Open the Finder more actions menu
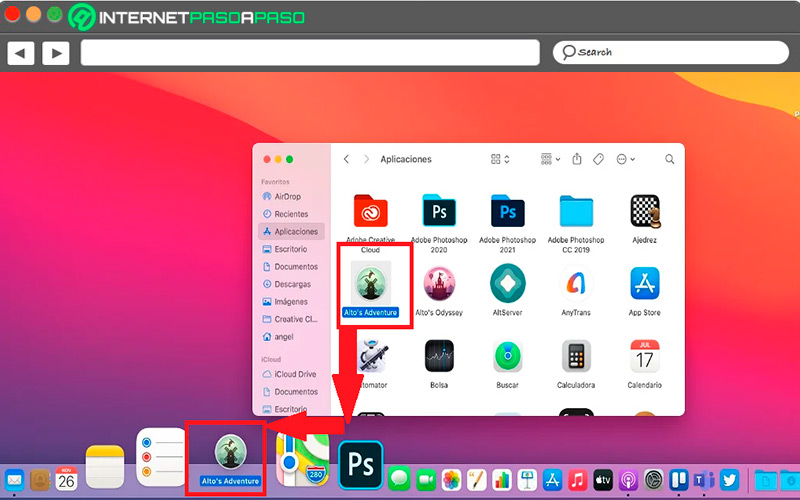Viewport: 800px width, 500px height. click(626, 159)
